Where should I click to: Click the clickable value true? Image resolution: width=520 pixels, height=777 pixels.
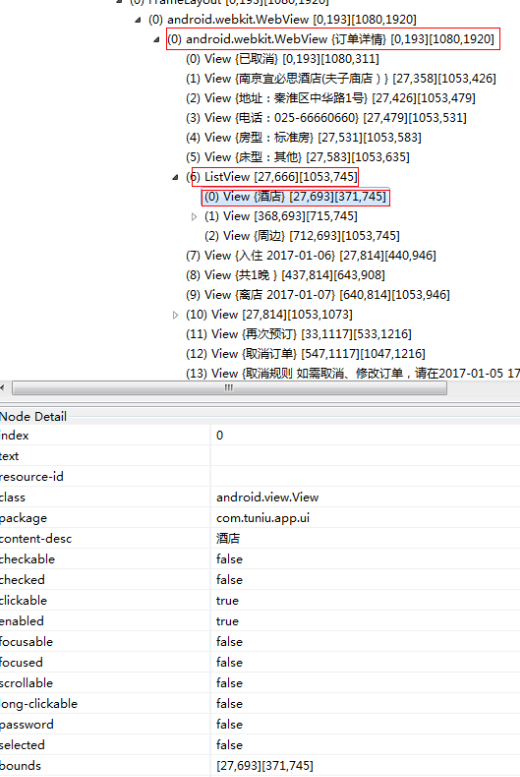pyautogui.click(x=228, y=601)
